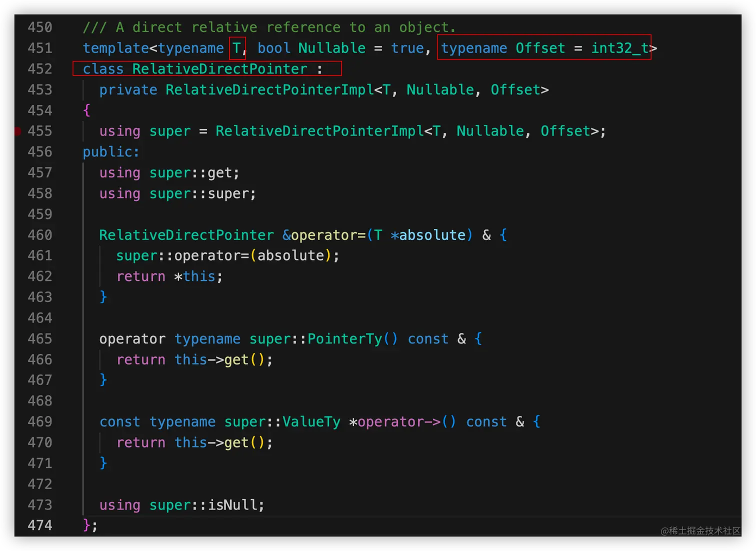Click line number 474 in the gutter
The image size is (756, 551).
[39, 525]
